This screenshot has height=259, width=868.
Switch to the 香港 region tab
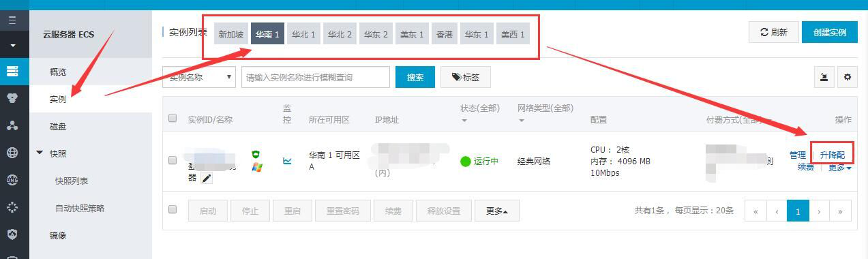point(445,34)
